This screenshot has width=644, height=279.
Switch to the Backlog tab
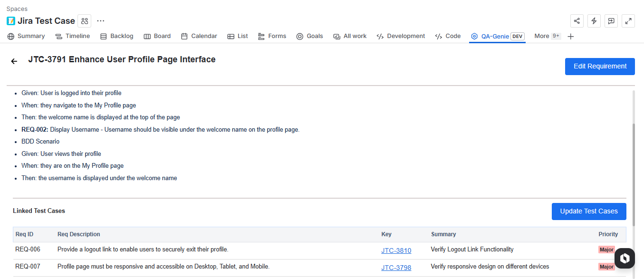[x=116, y=36]
